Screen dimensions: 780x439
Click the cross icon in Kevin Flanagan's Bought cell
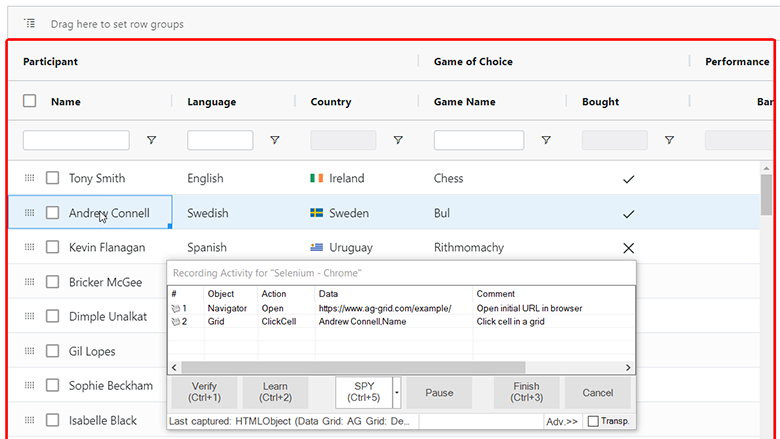[629, 248]
